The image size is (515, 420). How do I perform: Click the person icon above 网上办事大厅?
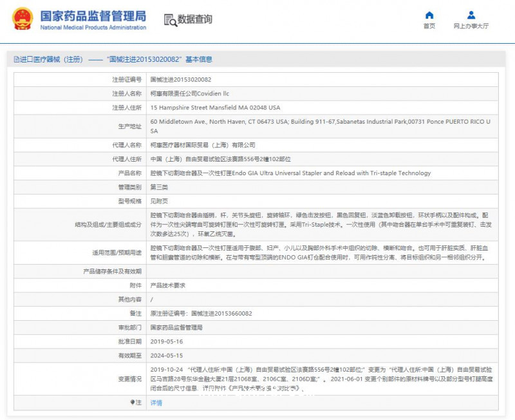pos(470,15)
